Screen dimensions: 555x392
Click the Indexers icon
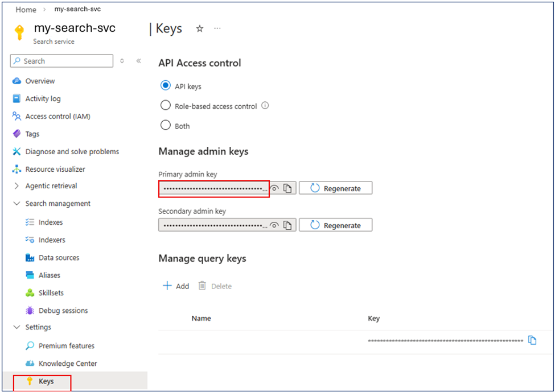pos(30,240)
